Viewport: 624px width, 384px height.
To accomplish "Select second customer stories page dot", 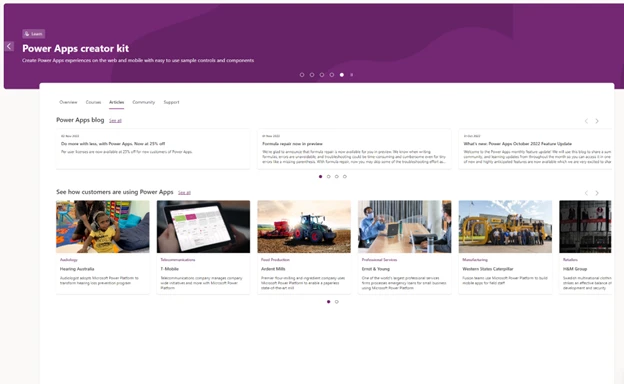I will pyautogui.click(x=337, y=302).
